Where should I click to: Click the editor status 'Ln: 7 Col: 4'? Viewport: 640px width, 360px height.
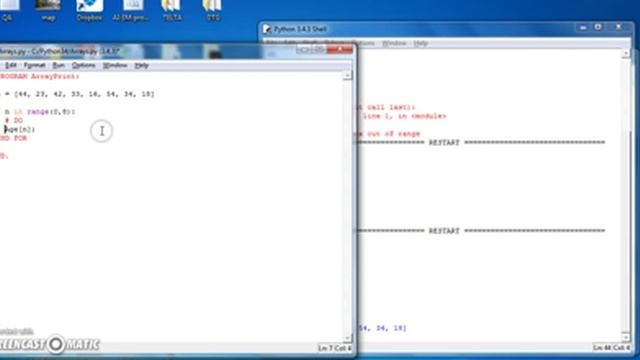pyautogui.click(x=335, y=348)
